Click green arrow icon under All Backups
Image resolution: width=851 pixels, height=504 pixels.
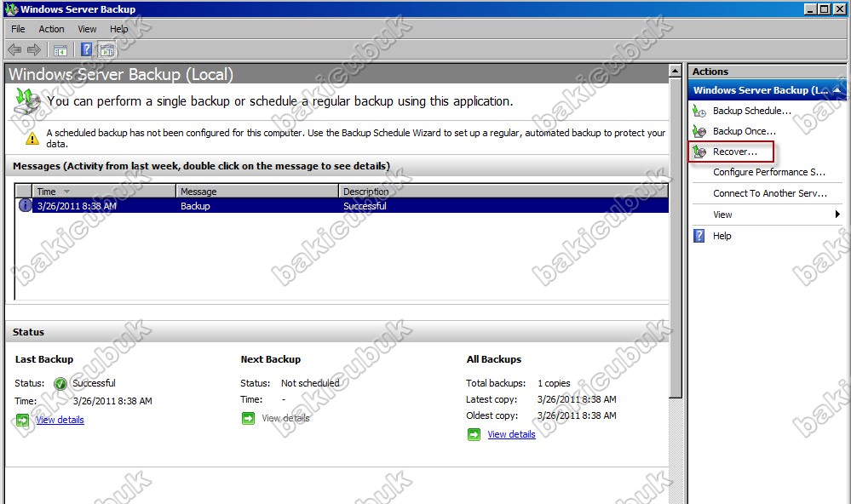(474, 434)
